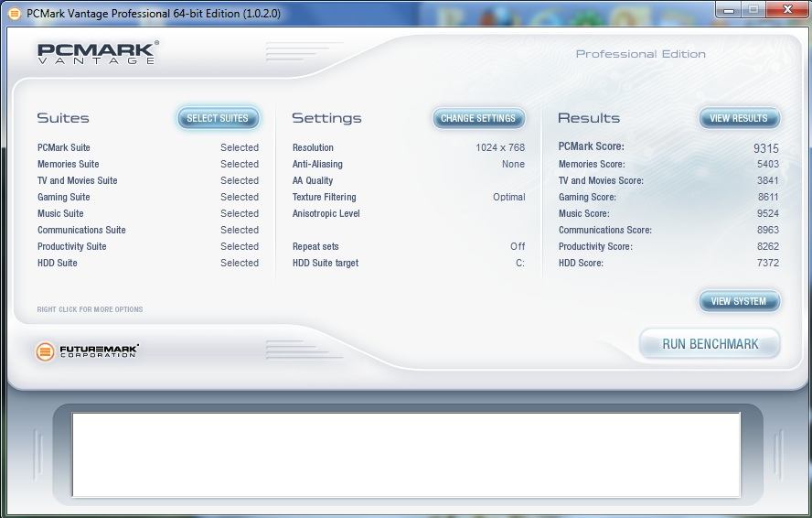Click Gaming Score value 8611
812x518 pixels.
point(768,198)
